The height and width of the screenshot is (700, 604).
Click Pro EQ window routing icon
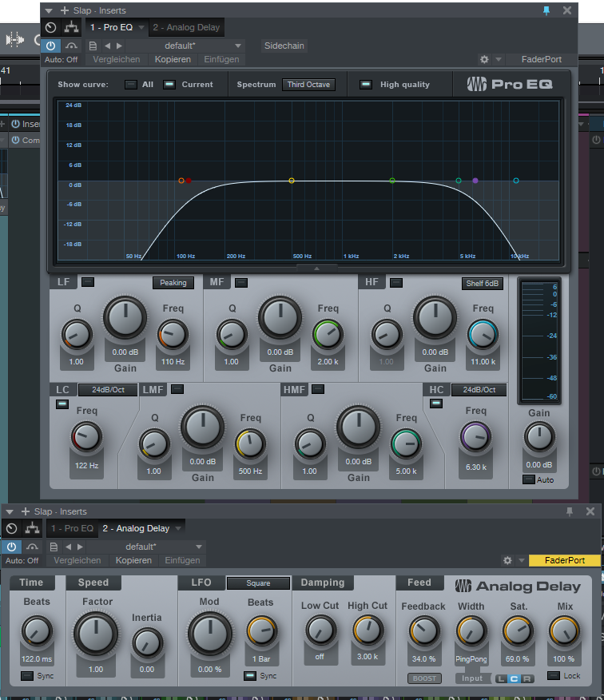pyautogui.click(x=71, y=27)
